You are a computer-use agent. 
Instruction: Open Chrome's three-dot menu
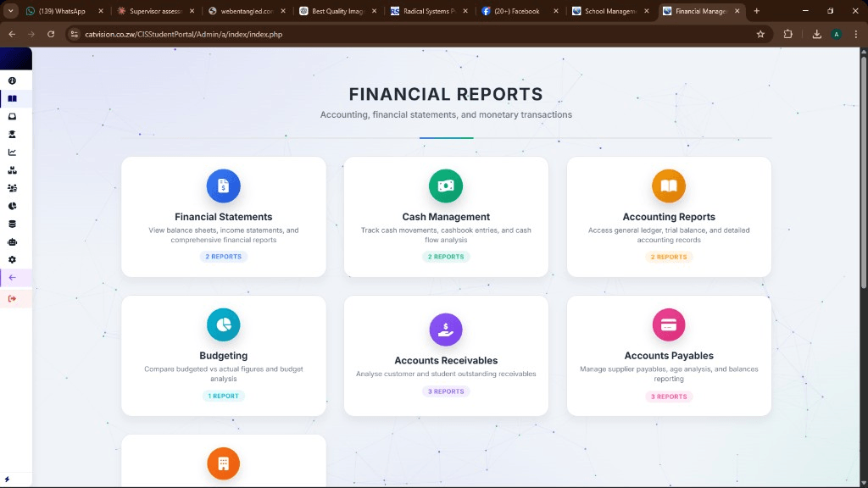tap(856, 34)
